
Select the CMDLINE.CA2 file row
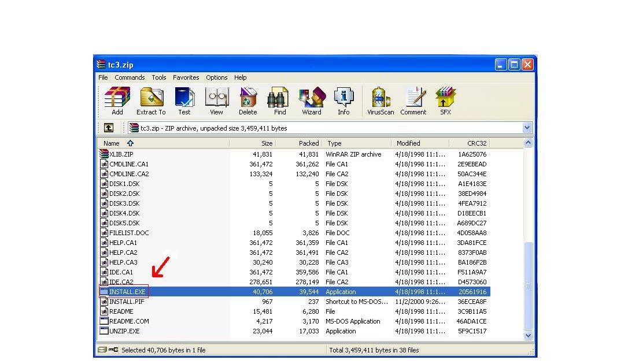(294, 174)
